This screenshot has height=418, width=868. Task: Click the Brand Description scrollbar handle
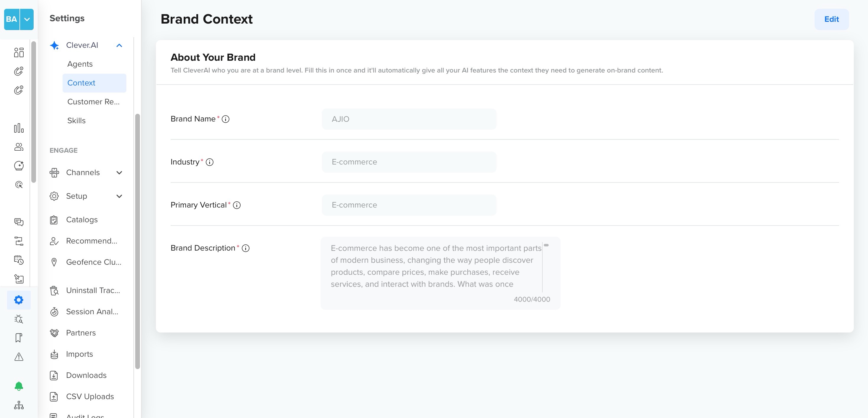tap(546, 245)
